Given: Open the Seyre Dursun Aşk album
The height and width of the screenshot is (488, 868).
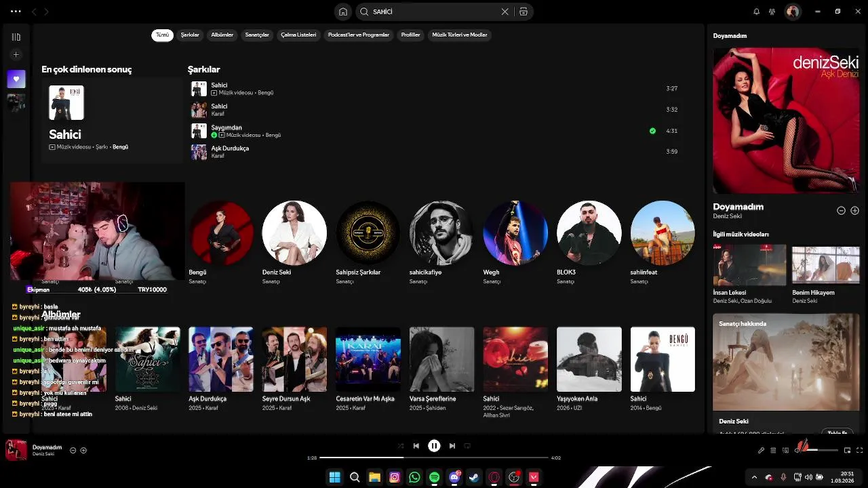Looking at the screenshot, I should click(x=294, y=369).
